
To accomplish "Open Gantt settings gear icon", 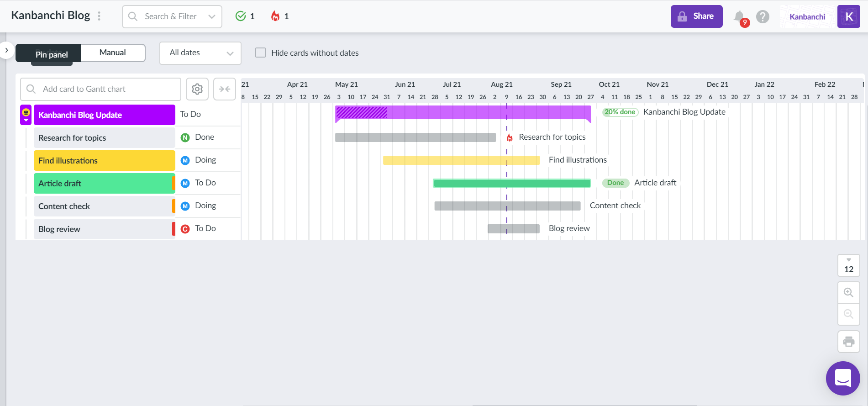I will 197,89.
